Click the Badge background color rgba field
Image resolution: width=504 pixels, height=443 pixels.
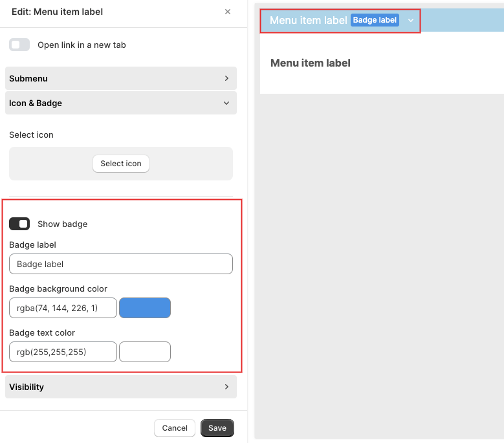[x=63, y=308]
